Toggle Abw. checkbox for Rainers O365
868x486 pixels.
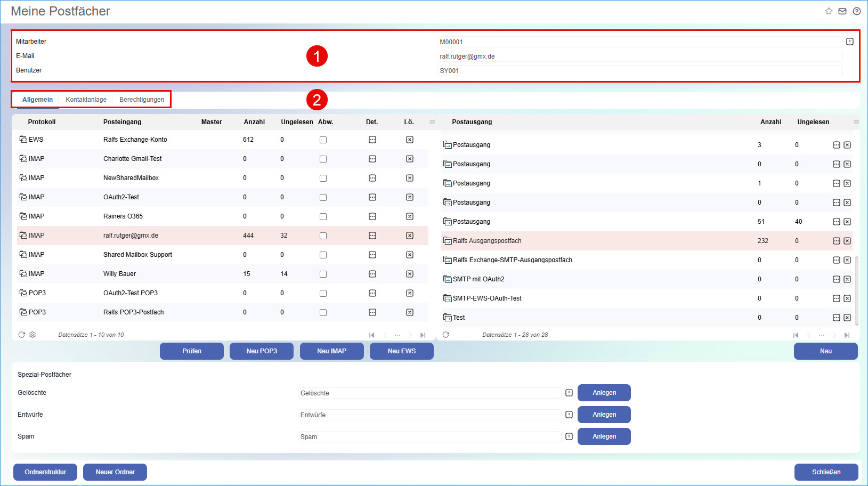(323, 216)
